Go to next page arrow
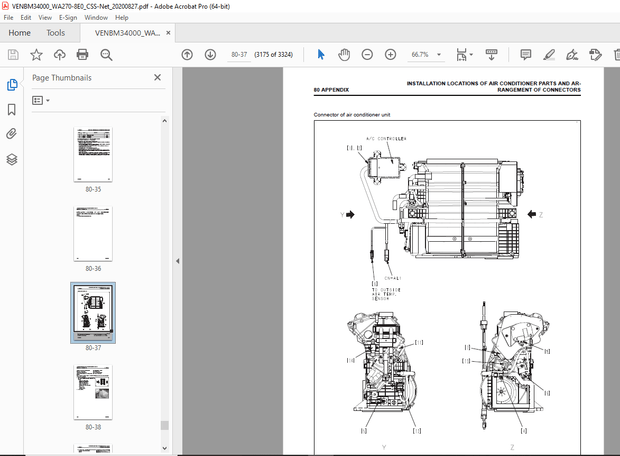Image resolution: width=620 pixels, height=456 pixels. click(210, 55)
